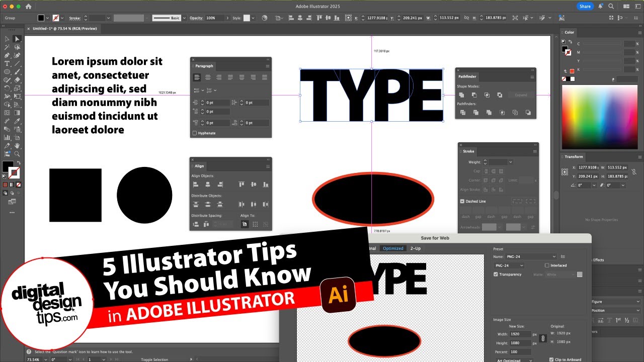This screenshot has width=644, height=362.
Task: Enable the Hyphenate checkbox
Action: 195,133
